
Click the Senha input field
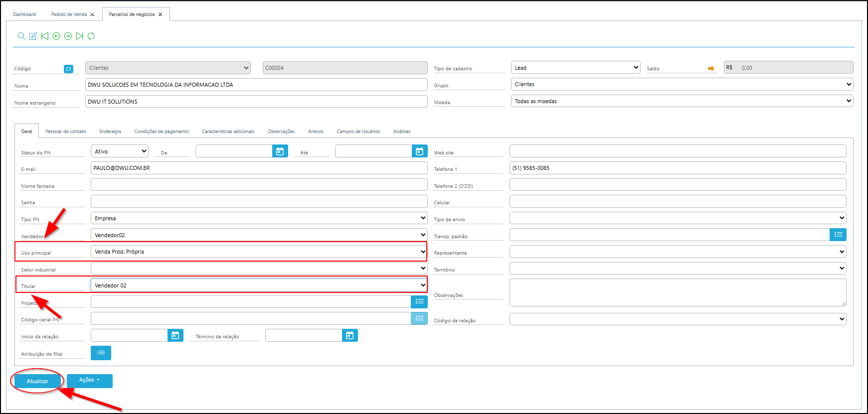coord(259,201)
